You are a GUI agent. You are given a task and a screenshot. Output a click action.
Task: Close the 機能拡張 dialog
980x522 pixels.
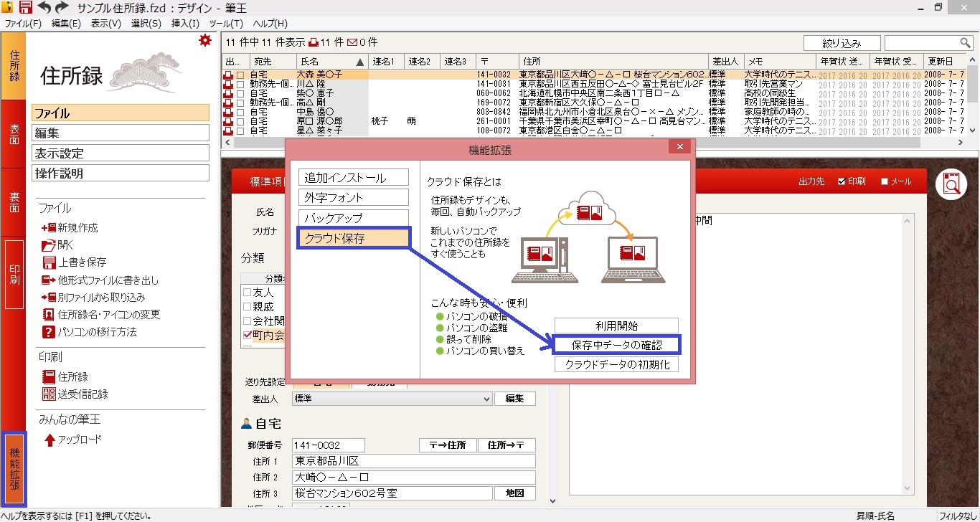coord(679,147)
